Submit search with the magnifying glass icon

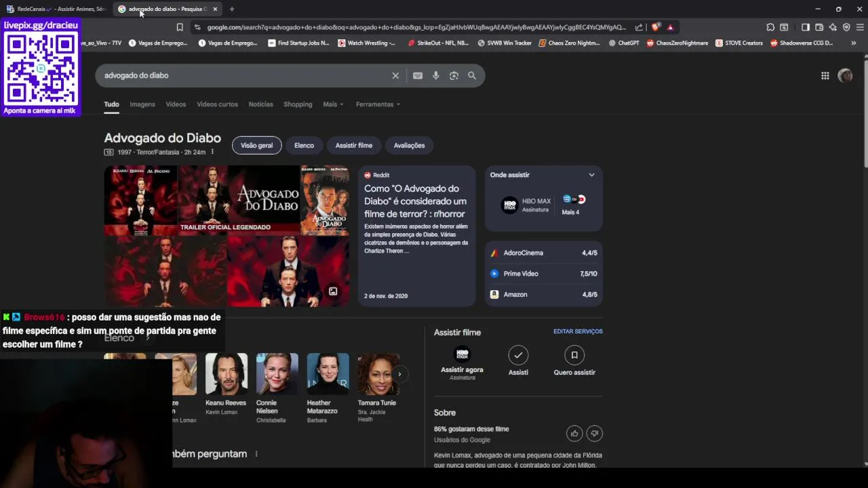(472, 76)
